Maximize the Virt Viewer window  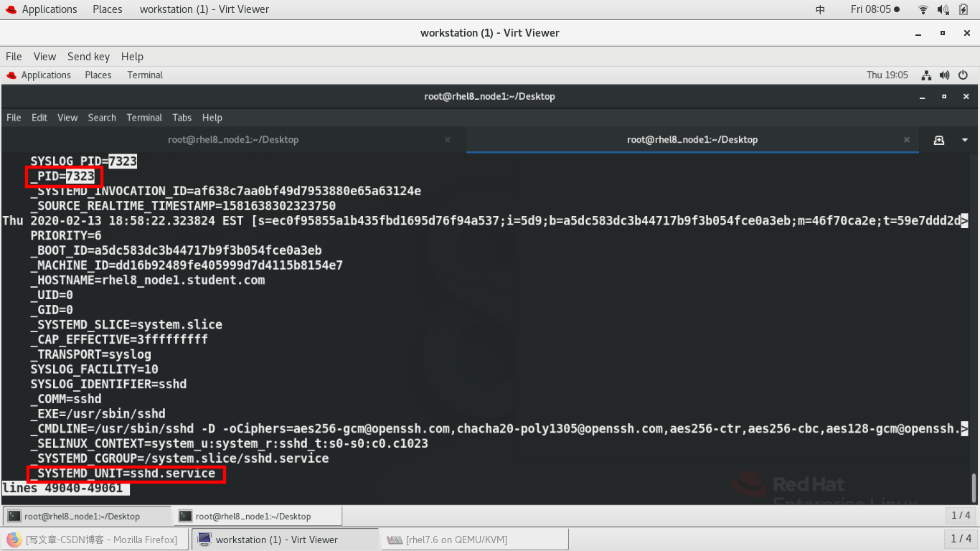click(x=943, y=33)
